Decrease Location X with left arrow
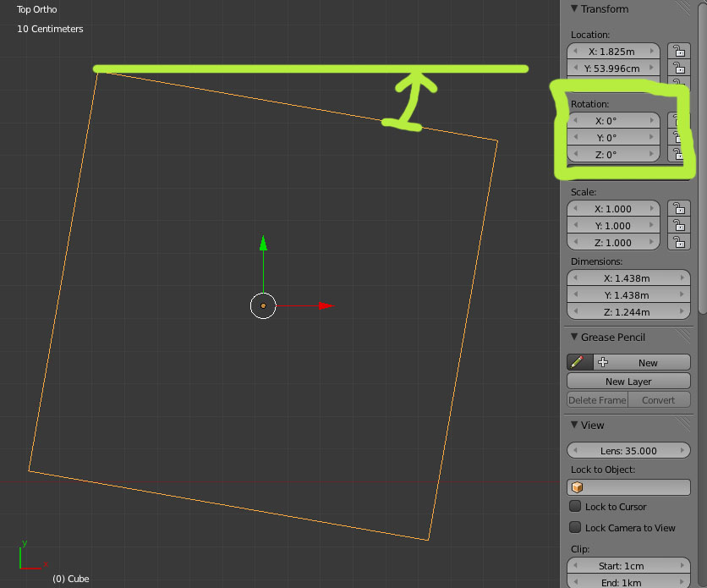707x588 pixels. (575, 51)
